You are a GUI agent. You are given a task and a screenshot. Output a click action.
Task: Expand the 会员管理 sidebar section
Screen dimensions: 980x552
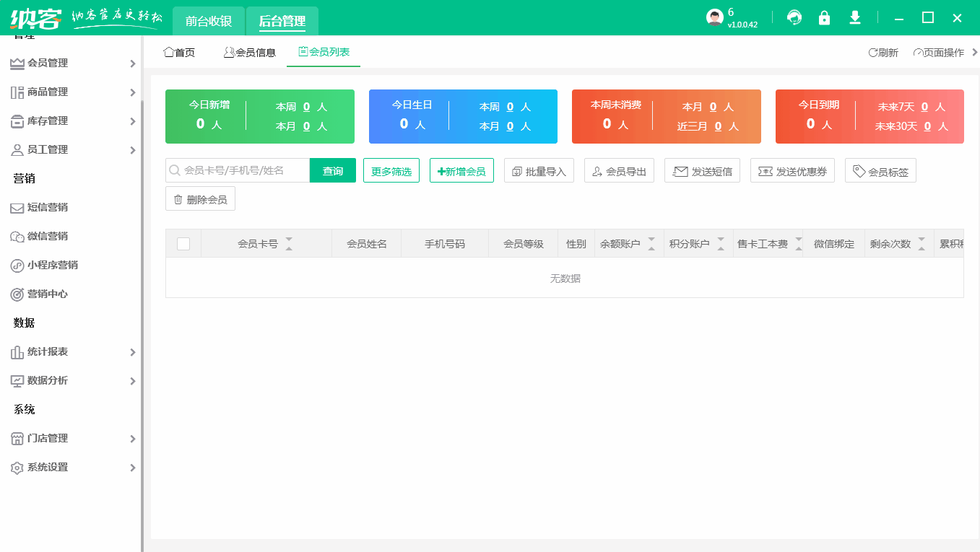pyautogui.click(x=45, y=63)
